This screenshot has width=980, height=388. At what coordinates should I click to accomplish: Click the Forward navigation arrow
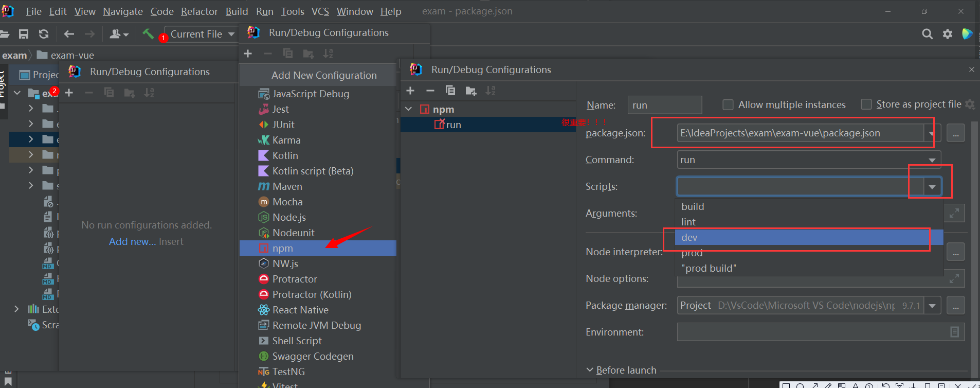[89, 34]
